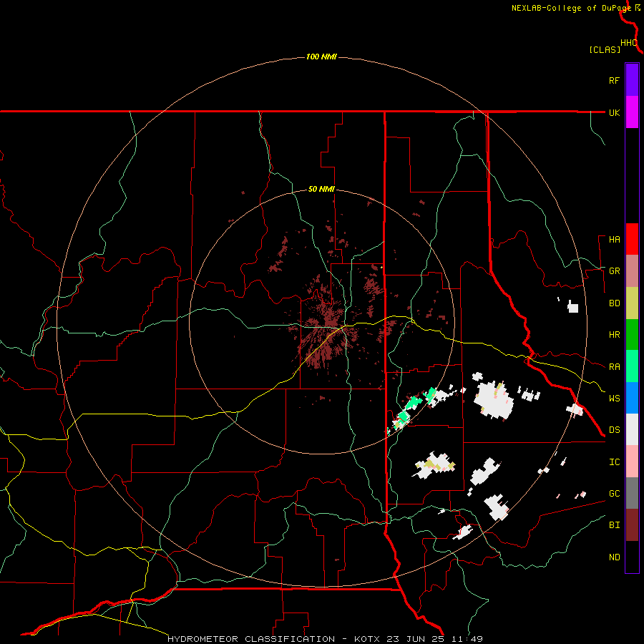Click the IC legend label
Image resolution: width=644 pixels, height=644 pixels.
click(x=614, y=462)
